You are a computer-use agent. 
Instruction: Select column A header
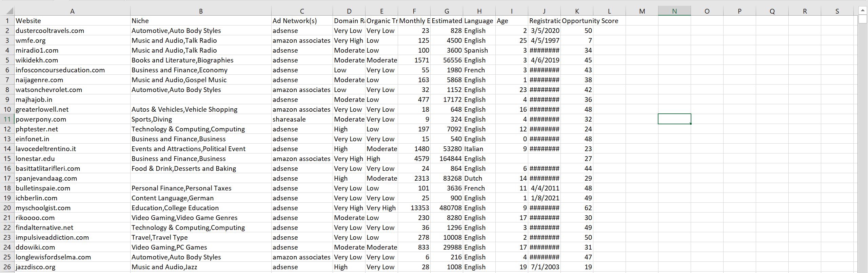(72, 11)
